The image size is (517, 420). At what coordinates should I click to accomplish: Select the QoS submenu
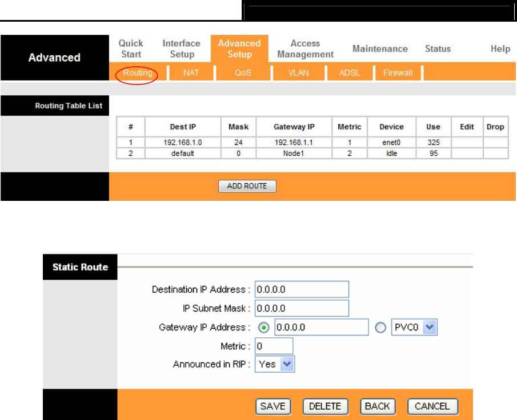pos(243,73)
